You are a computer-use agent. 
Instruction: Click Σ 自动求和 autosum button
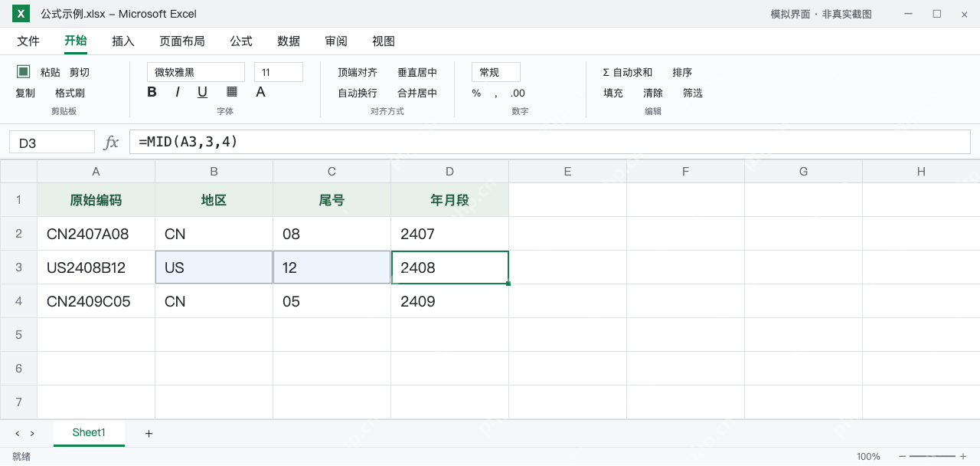tap(628, 73)
